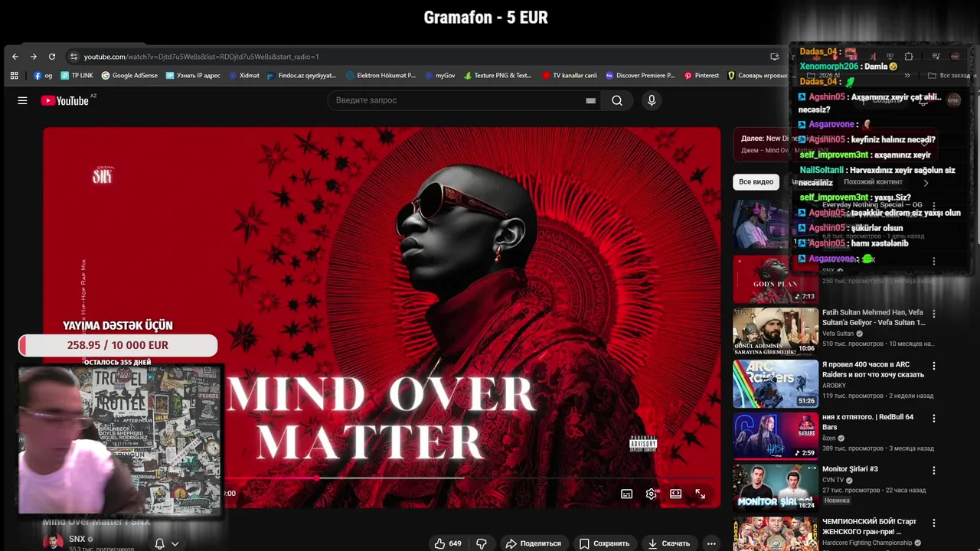Open the on-screen keyboard icon in search box

coord(590,100)
